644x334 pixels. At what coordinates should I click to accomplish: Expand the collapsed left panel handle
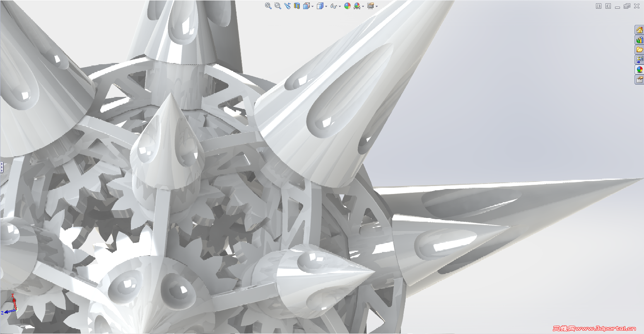coord(1,167)
